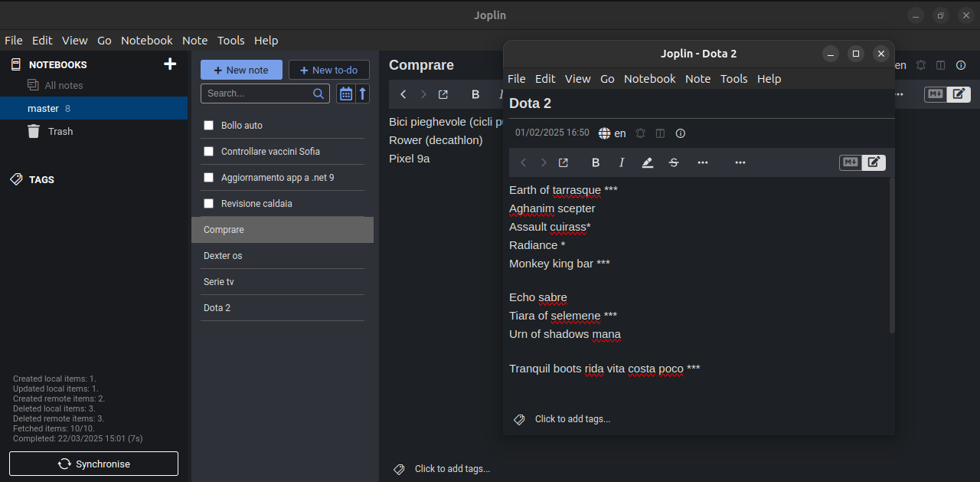Open note properties via the info icon
980x482 pixels.
click(680, 133)
